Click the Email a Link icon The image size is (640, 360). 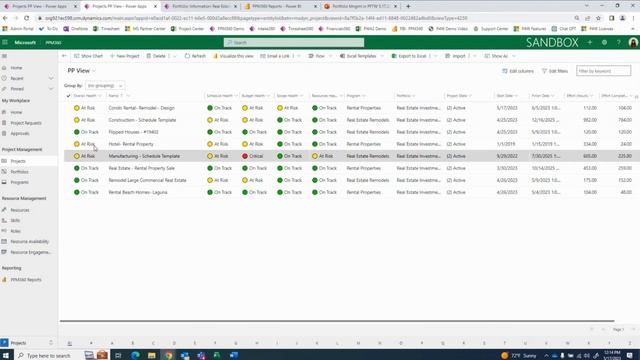tap(262, 56)
